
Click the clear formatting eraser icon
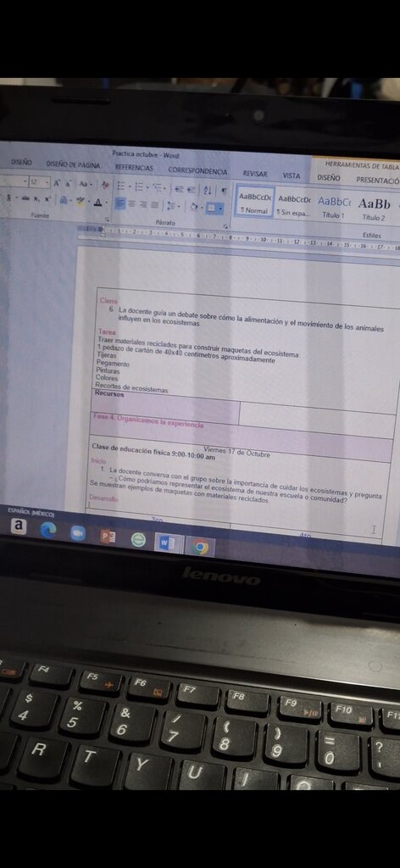tap(105, 184)
